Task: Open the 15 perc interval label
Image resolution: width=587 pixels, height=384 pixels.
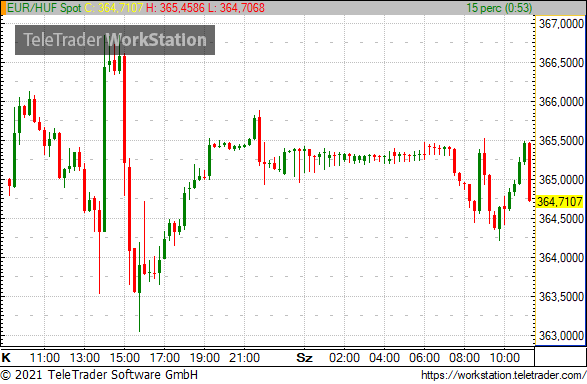Action: [499, 8]
